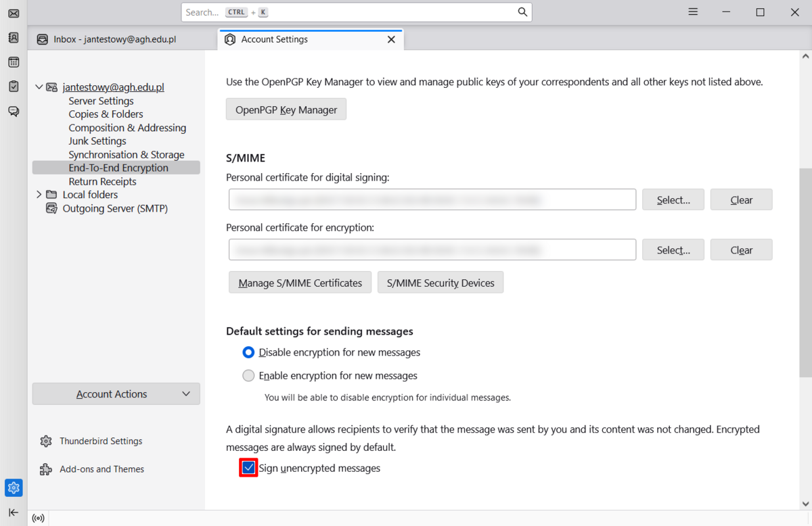812x526 pixels.
Task: Switch to the Inbox tab
Action: coord(115,39)
